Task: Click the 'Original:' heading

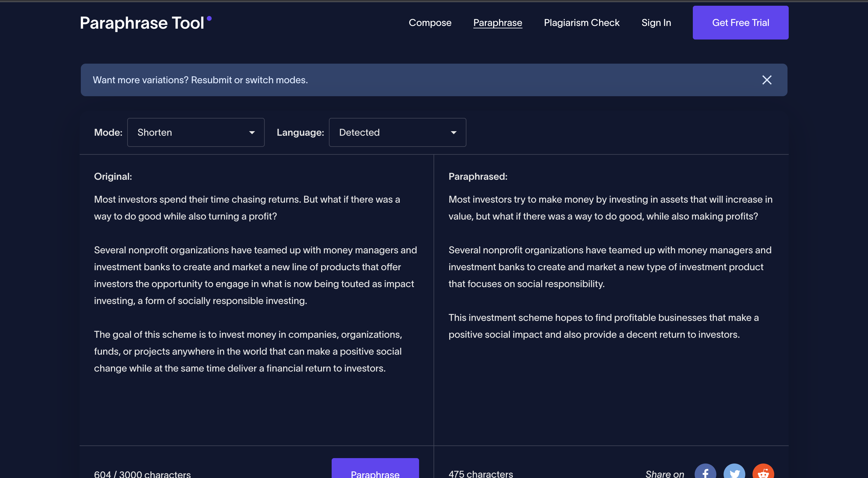Action: pyautogui.click(x=113, y=176)
